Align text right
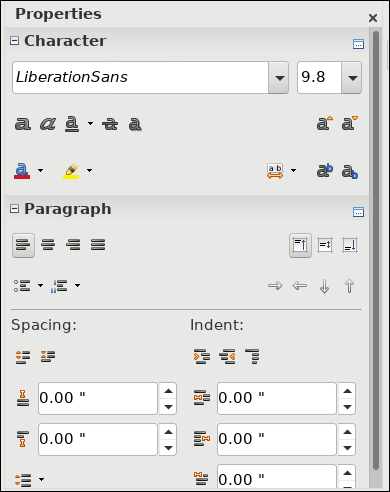This screenshot has height=492, width=390. pyautogui.click(x=73, y=245)
